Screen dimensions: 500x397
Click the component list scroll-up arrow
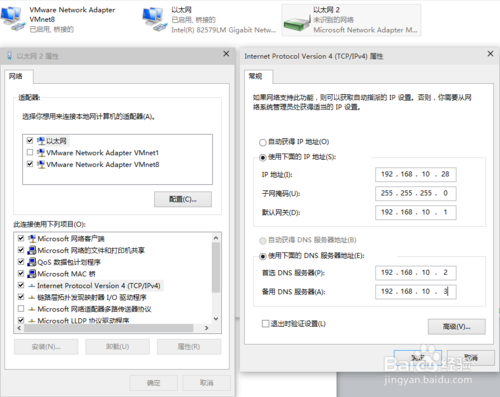tap(216, 238)
